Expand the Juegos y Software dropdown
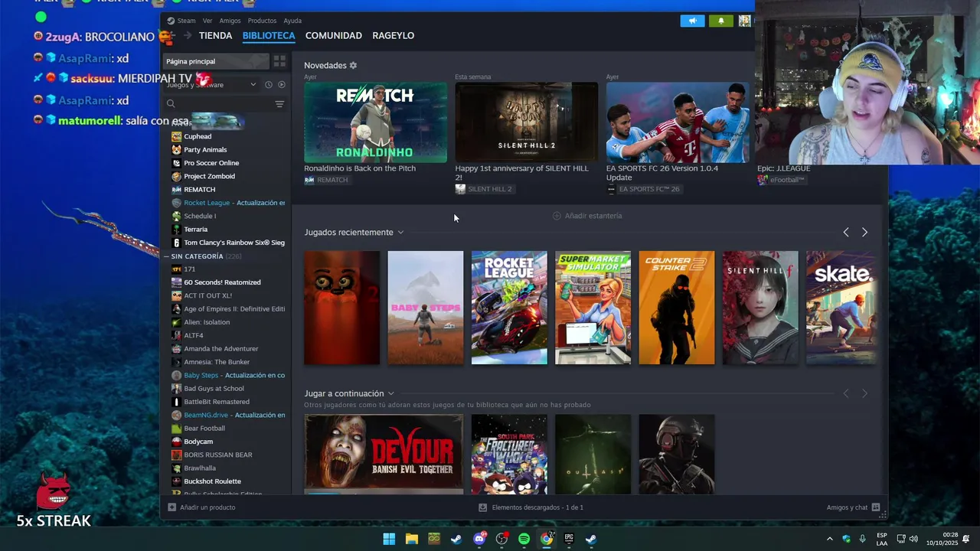980x551 pixels. point(253,84)
